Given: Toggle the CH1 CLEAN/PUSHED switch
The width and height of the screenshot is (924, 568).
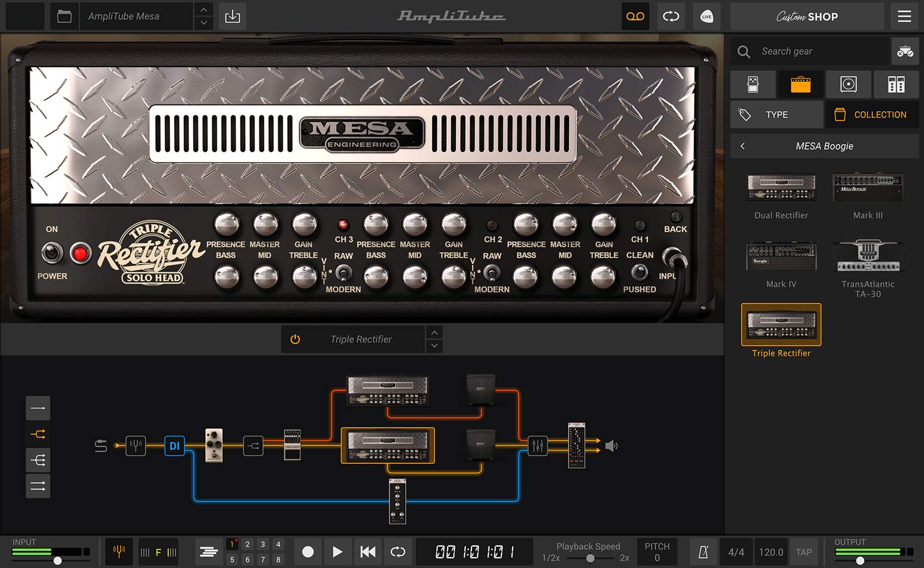Looking at the screenshot, I should click(x=640, y=272).
